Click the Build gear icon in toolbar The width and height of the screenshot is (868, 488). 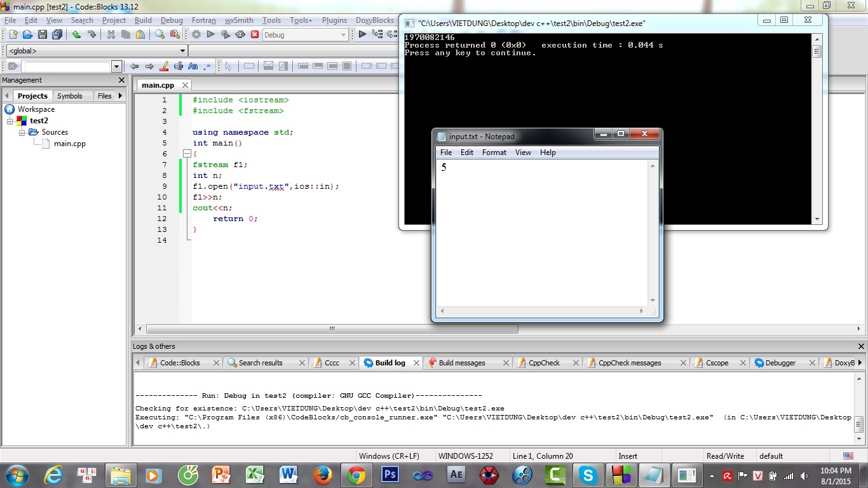pos(196,34)
